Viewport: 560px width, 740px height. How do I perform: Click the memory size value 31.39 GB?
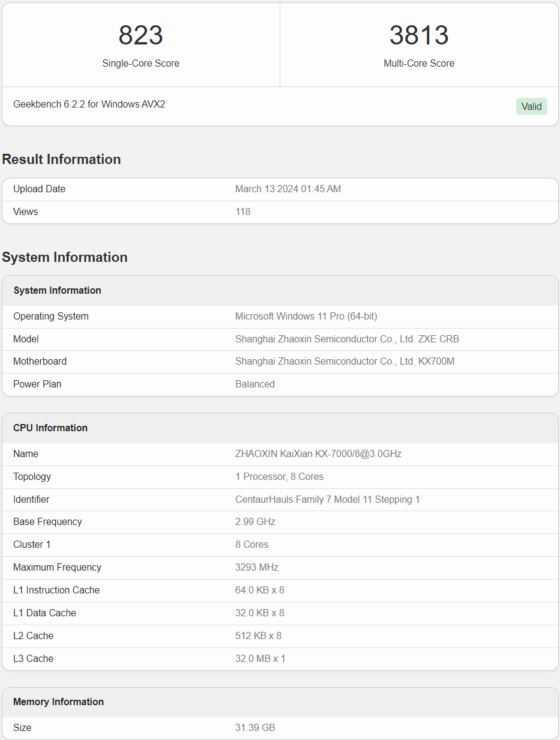click(x=255, y=728)
